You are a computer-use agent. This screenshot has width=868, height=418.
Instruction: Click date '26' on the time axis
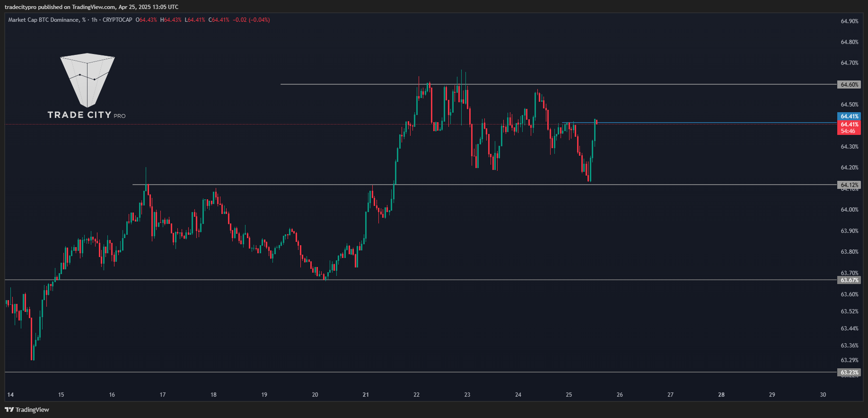click(620, 395)
